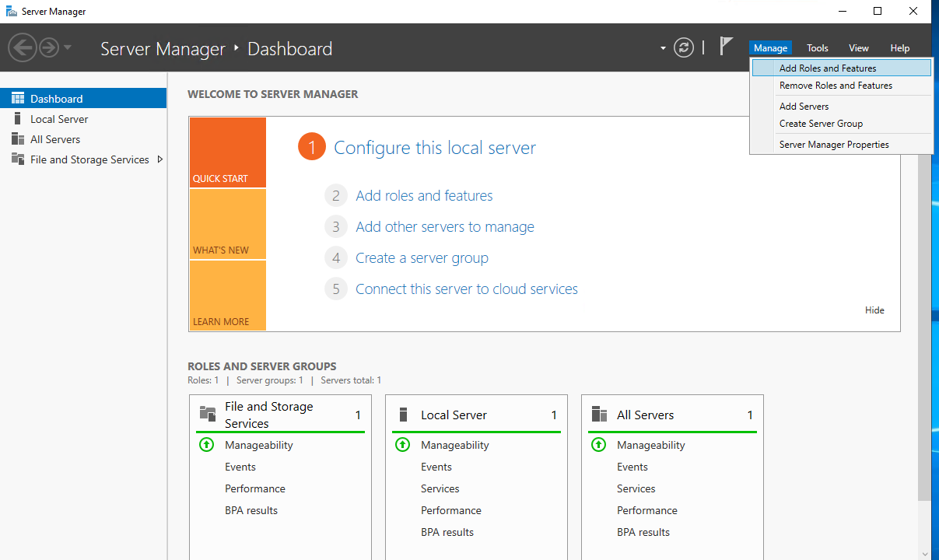Open the Tools menu
Image resolution: width=939 pixels, height=560 pixels.
pyautogui.click(x=818, y=48)
